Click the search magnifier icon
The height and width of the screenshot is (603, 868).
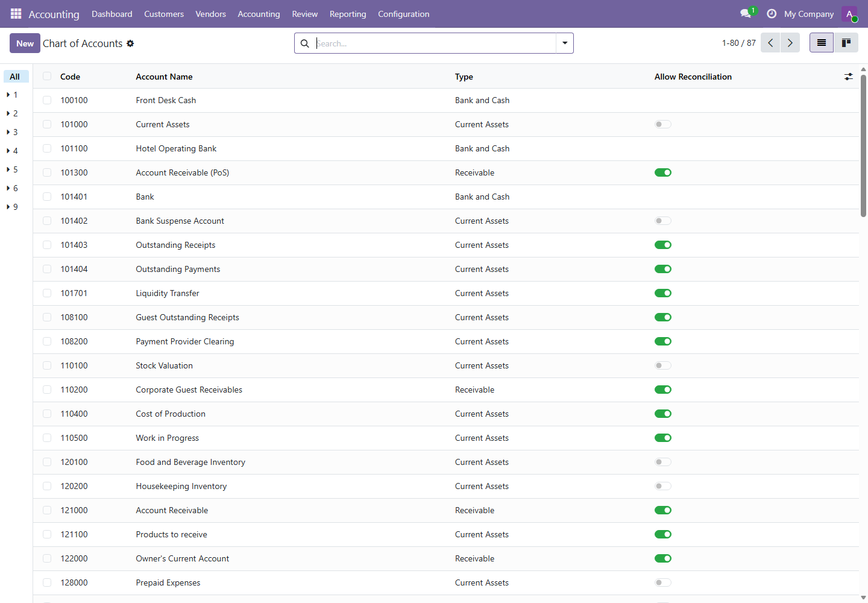[305, 43]
